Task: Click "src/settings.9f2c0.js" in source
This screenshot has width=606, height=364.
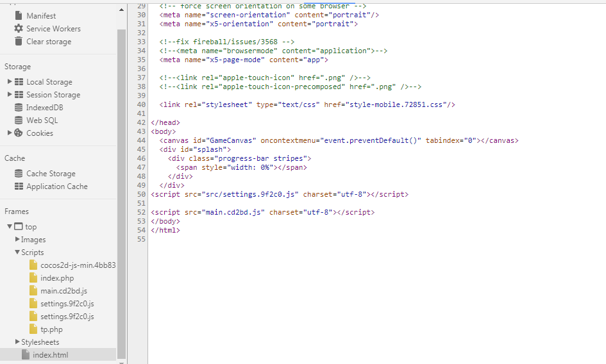Action: [x=250, y=194]
